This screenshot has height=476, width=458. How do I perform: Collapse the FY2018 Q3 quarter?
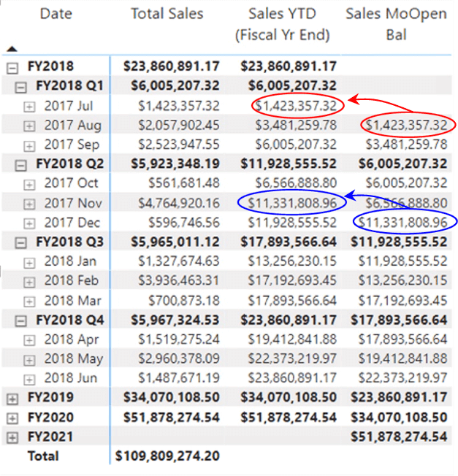click(x=20, y=242)
